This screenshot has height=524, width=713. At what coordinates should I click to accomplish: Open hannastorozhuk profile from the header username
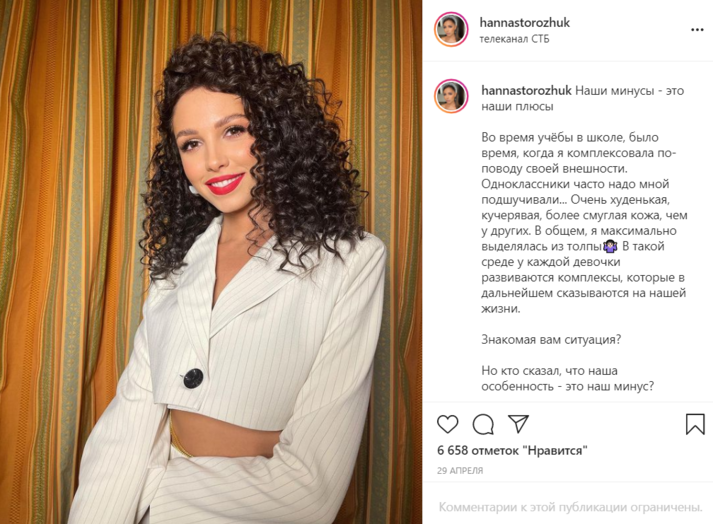[x=525, y=22]
